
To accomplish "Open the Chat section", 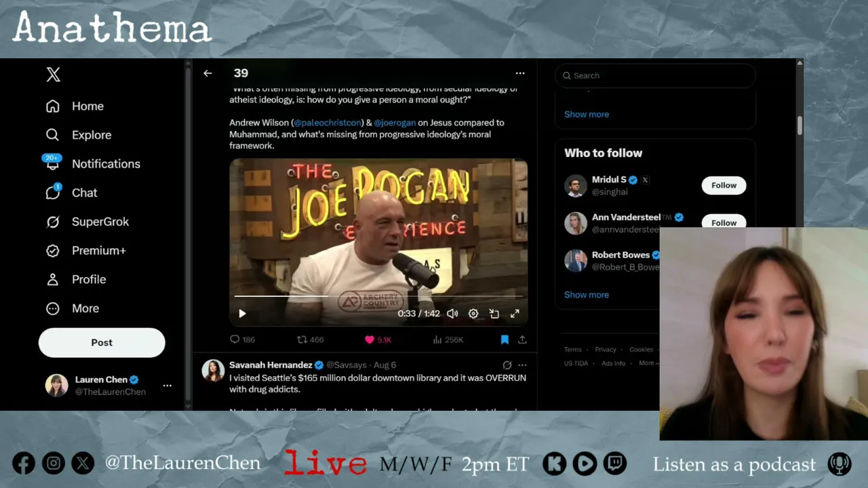I will pyautogui.click(x=71, y=192).
